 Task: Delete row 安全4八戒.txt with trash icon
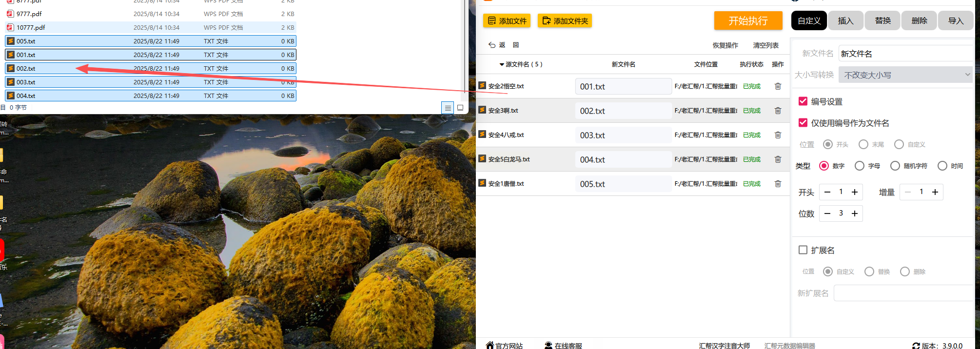click(x=778, y=135)
